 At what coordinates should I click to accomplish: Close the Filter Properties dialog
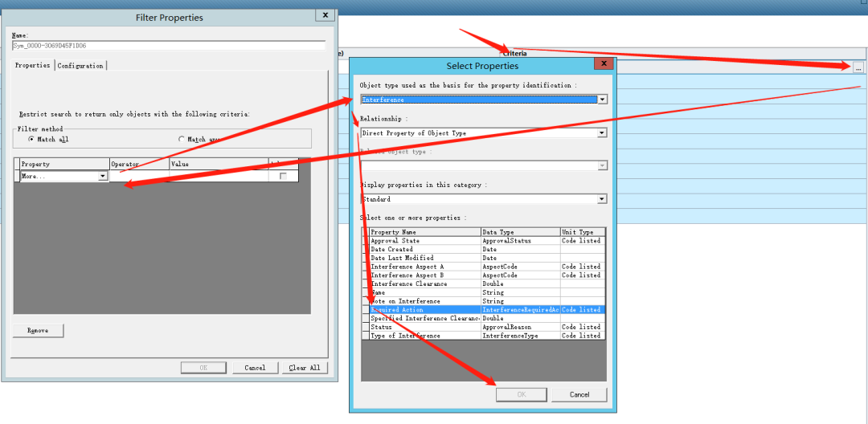tap(325, 15)
